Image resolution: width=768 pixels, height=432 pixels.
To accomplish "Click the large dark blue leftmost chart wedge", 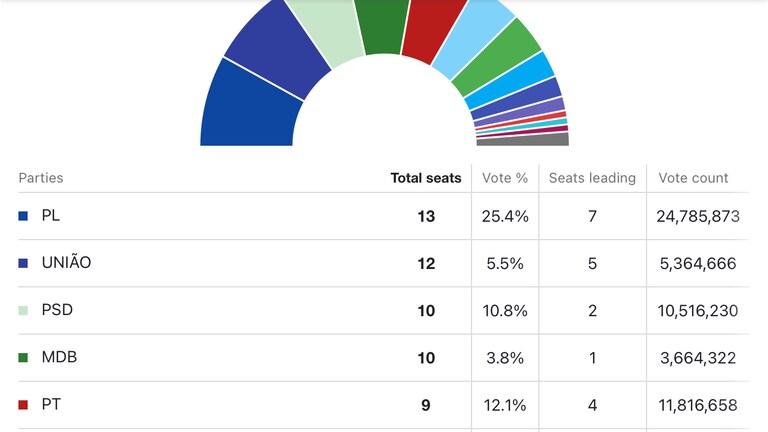I will tap(248, 110).
